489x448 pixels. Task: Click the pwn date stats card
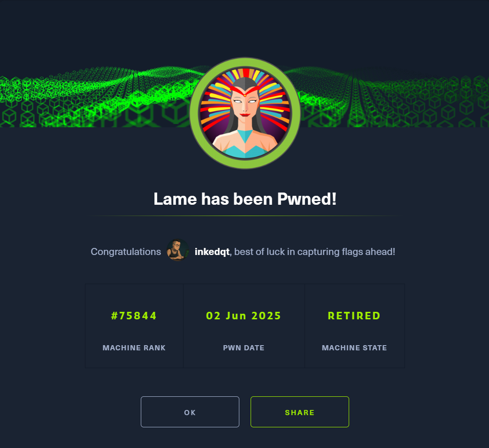[x=244, y=326]
